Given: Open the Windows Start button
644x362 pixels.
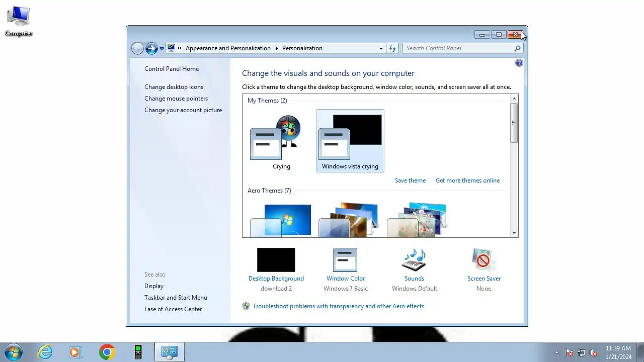Looking at the screenshot, I should coord(13,352).
